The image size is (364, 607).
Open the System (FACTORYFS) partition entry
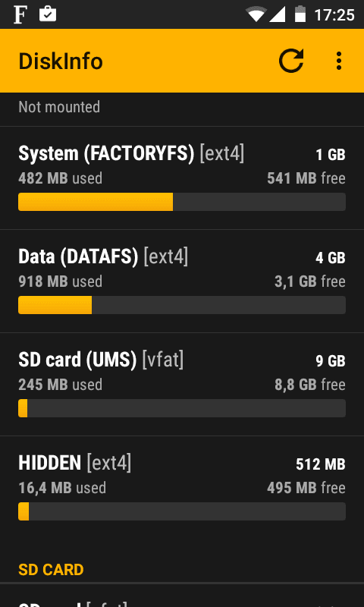coord(182,178)
